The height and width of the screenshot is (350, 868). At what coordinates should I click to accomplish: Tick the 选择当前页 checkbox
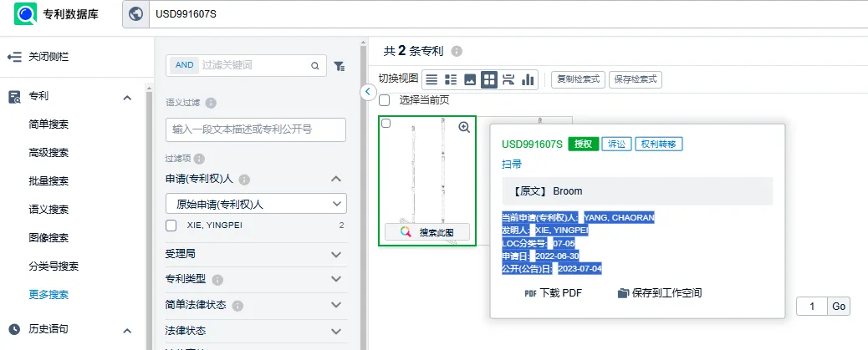(x=384, y=100)
